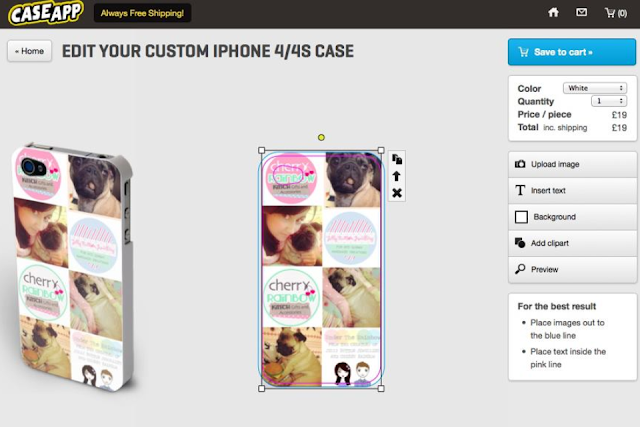Click the phone case 3D preview thumbnail
The width and height of the screenshot is (640, 427).
point(73,267)
